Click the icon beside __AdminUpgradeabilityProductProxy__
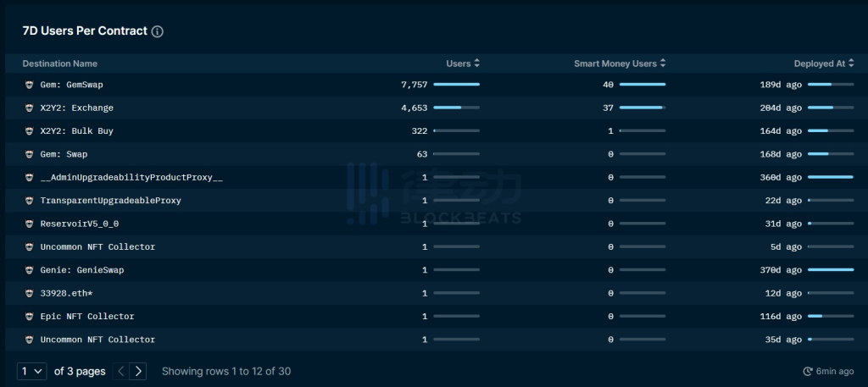Image resolution: width=868 pixels, height=387 pixels. click(30, 178)
